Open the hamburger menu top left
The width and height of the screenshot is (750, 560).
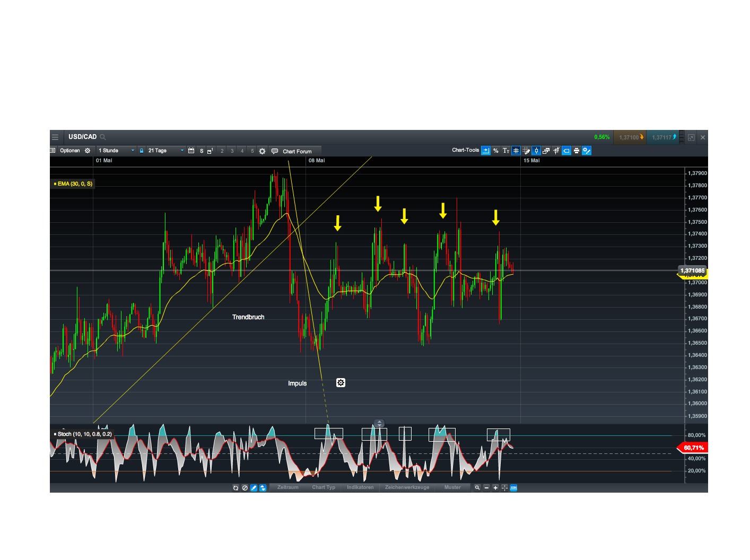coord(55,137)
